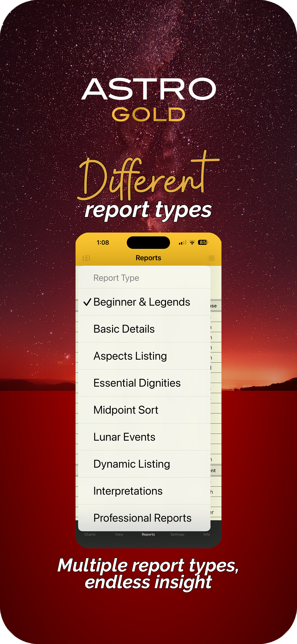
Task: Select the Interpretations report type
Action: pyautogui.click(x=144, y=491)
